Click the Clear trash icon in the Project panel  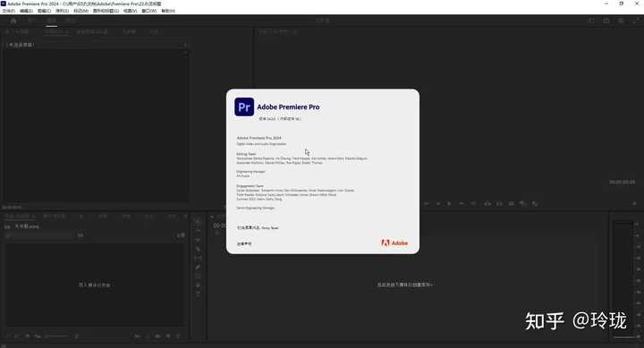click(178, 336)
